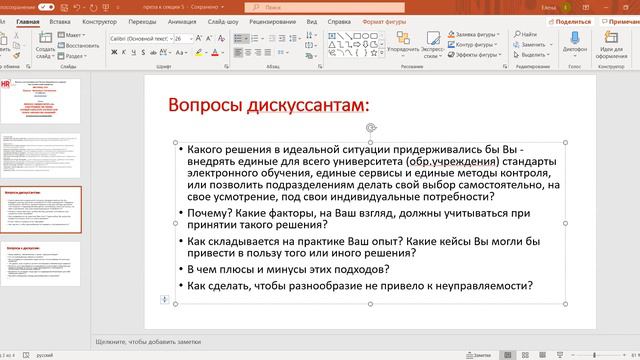The width and height of the screenshot is (640, 360).
Task: Open the Рецензирование tab
Action: click(272, 22)
